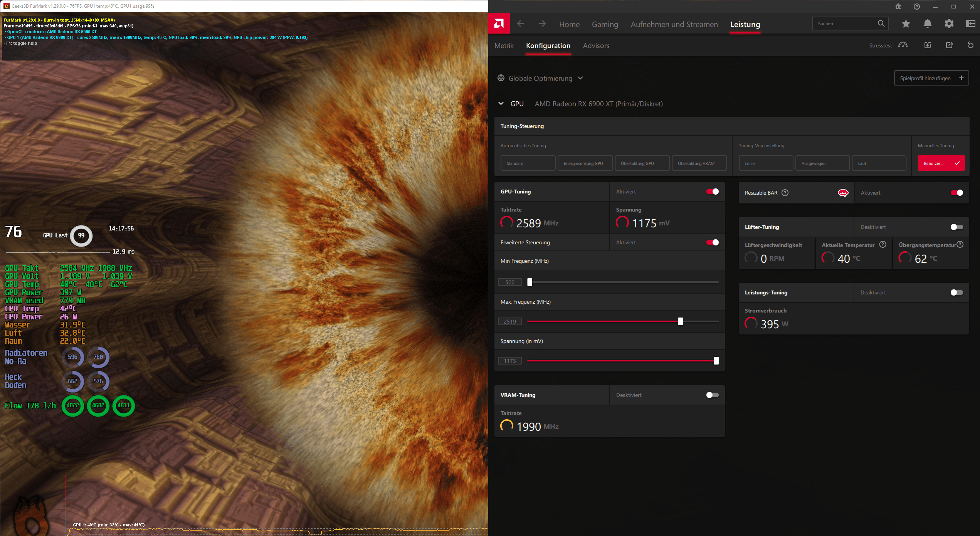Click the bug report icon
The image size is (980, 536).
(x=898, y=7)
